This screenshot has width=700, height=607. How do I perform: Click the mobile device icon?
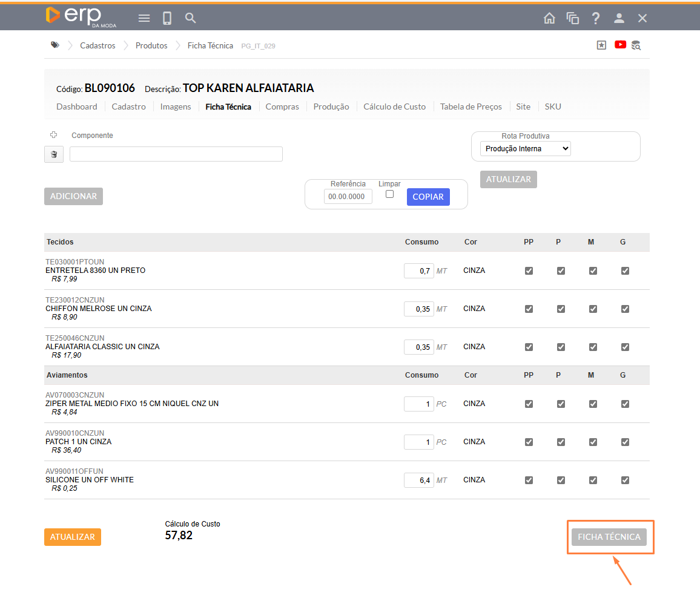click(x=167, y=18)
